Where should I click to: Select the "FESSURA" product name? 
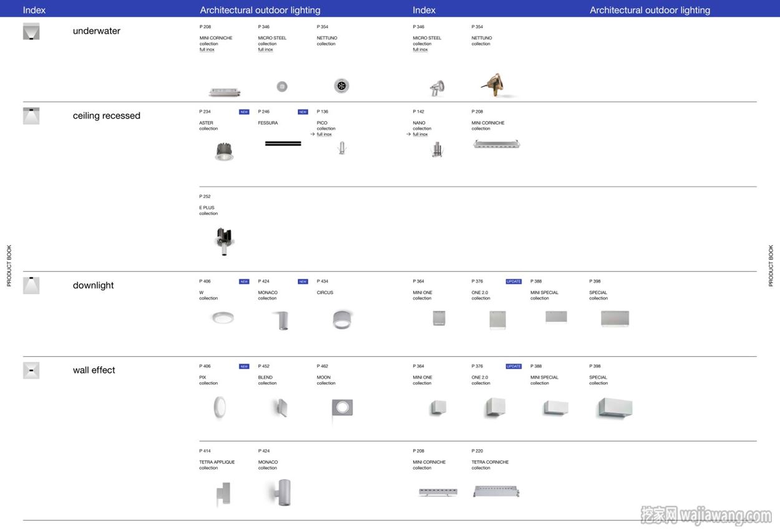[268, 123]
